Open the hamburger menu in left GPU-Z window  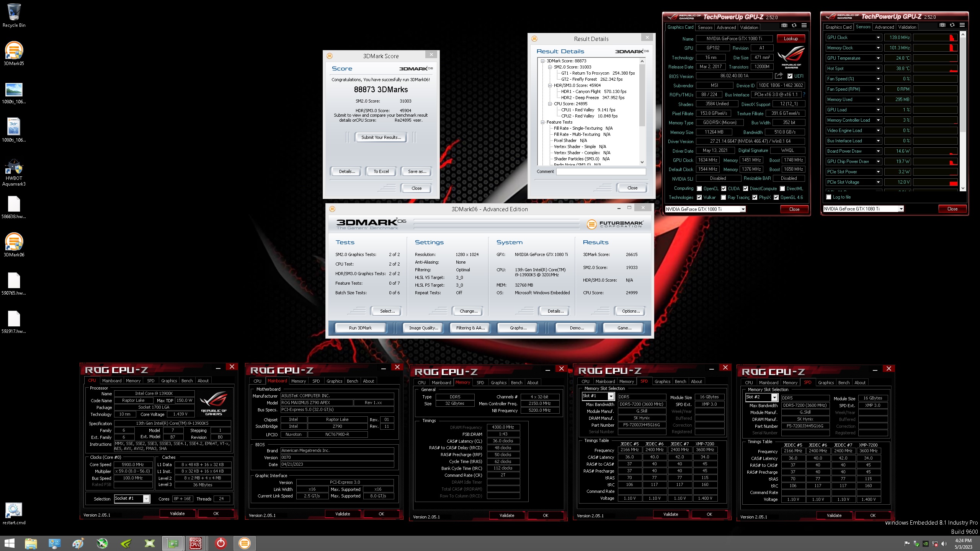pyautogui.click(x=804, y=26)
